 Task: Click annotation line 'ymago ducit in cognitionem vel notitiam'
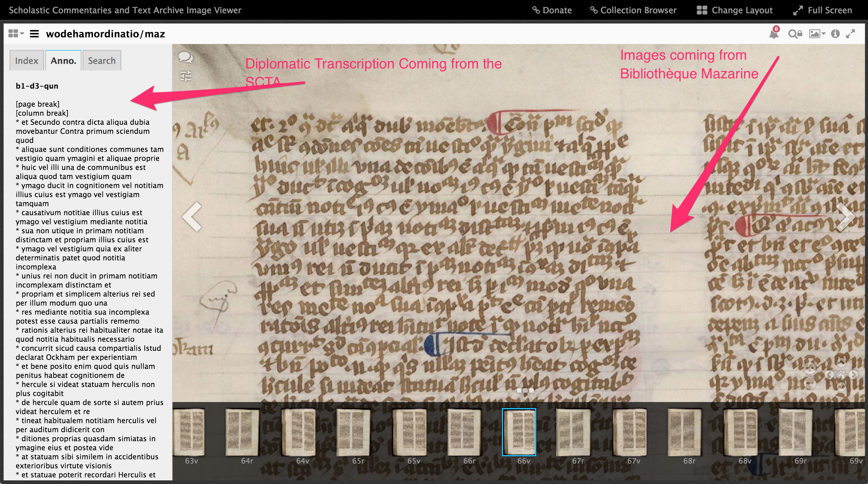[x=92, y=186]
